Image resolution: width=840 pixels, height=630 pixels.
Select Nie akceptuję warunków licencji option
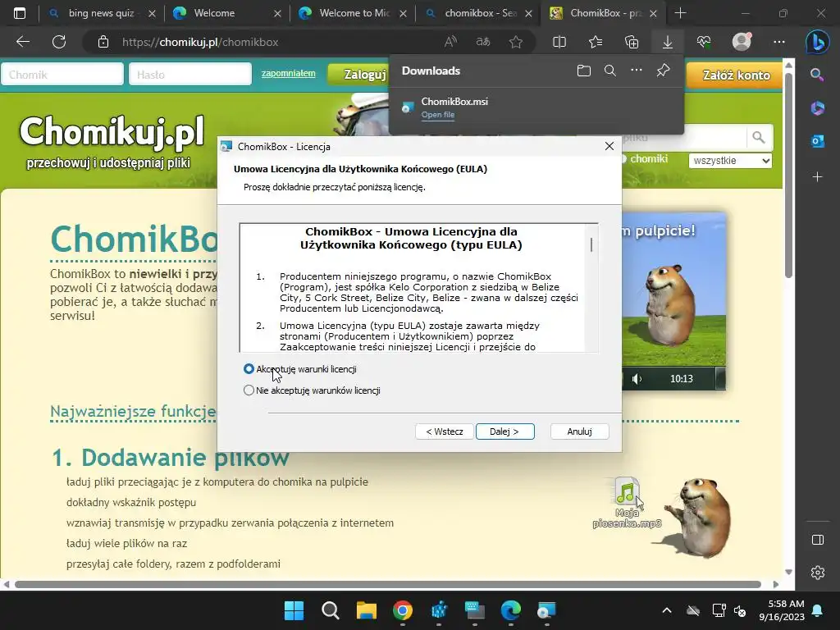[x=249, y=390]
